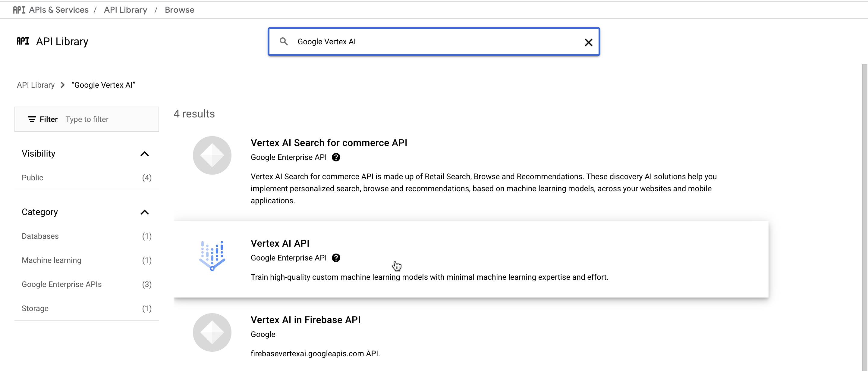Screen dimensions: 868x371
Task: Click the magnifier search icon in the search box
Action: point(284,42)
